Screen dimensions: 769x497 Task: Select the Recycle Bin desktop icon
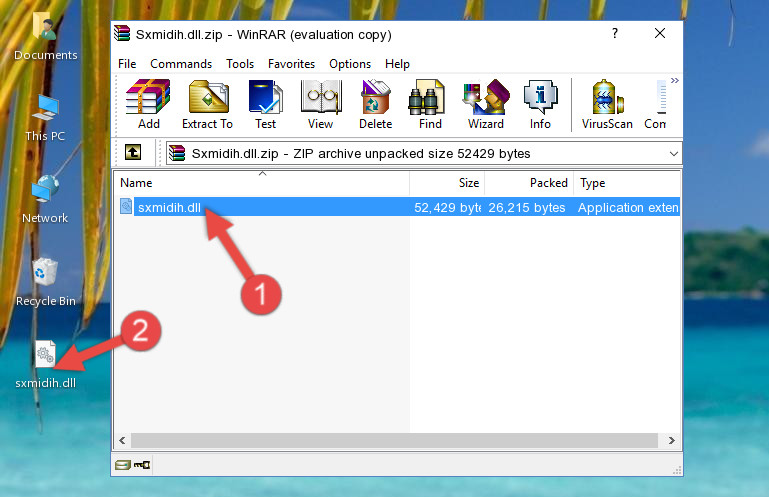point(45,282)
